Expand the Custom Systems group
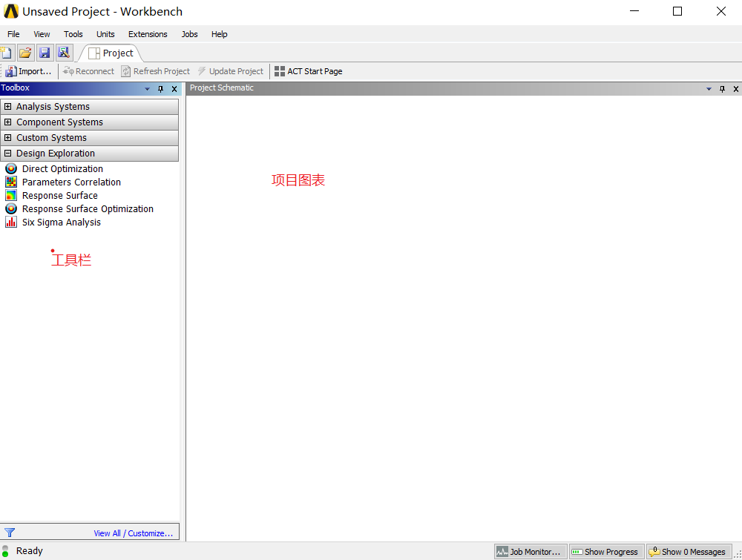Screen dimensions: 742x560 click(8, 138)
